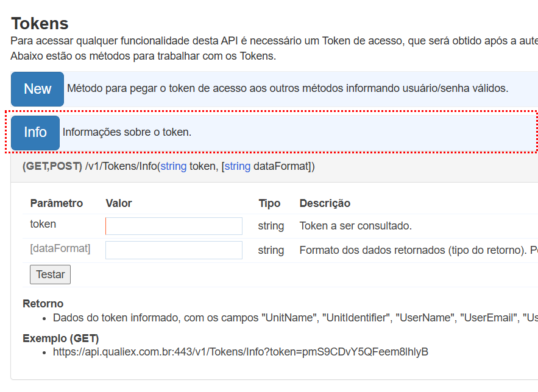Click the example Tokens/Info GET URL

tap(240, 352)
